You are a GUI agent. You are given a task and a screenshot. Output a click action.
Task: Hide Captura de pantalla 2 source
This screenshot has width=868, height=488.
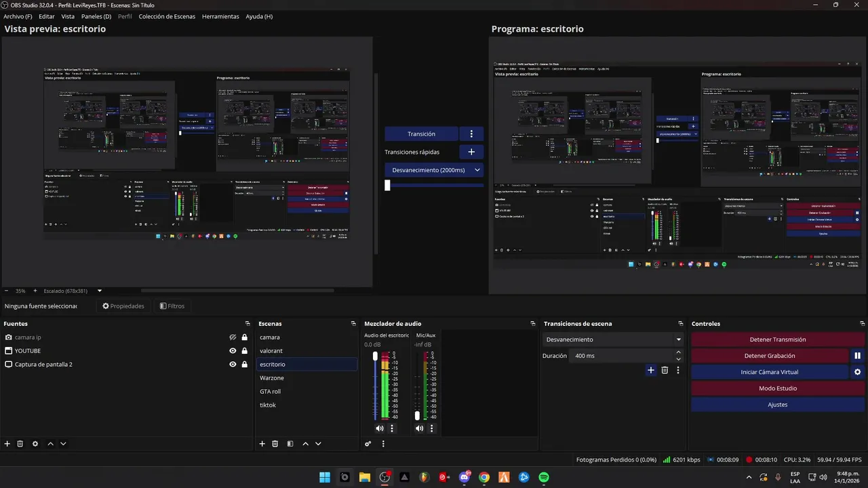click(233, 365)
